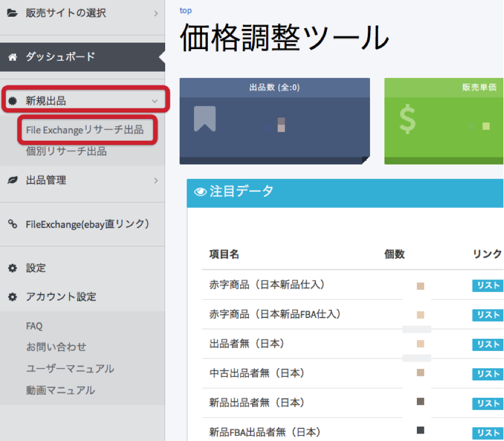Expand 出品管理 submenu with its arrow

155,181
